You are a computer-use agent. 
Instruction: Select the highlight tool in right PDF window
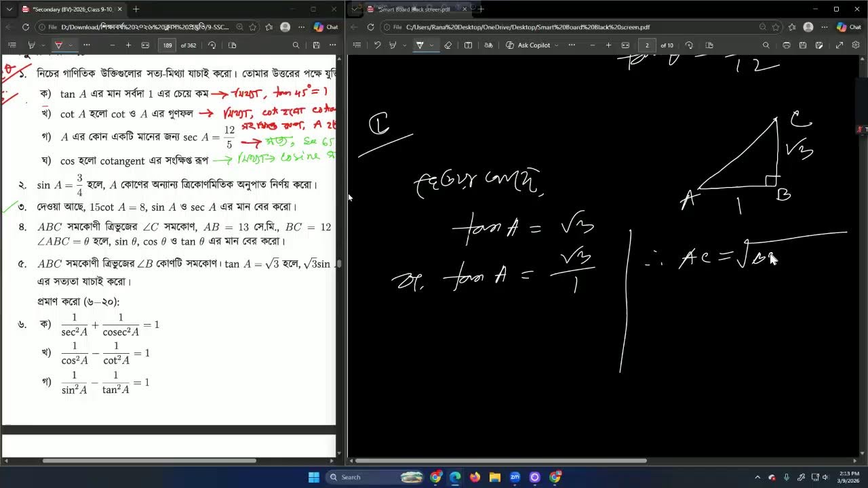pyautogui.click(x=392, y=45)
